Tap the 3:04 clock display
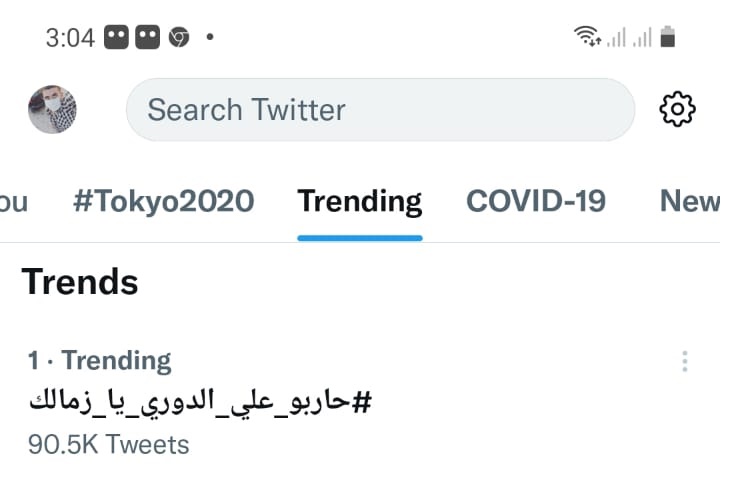 click(x=70, y=38)
